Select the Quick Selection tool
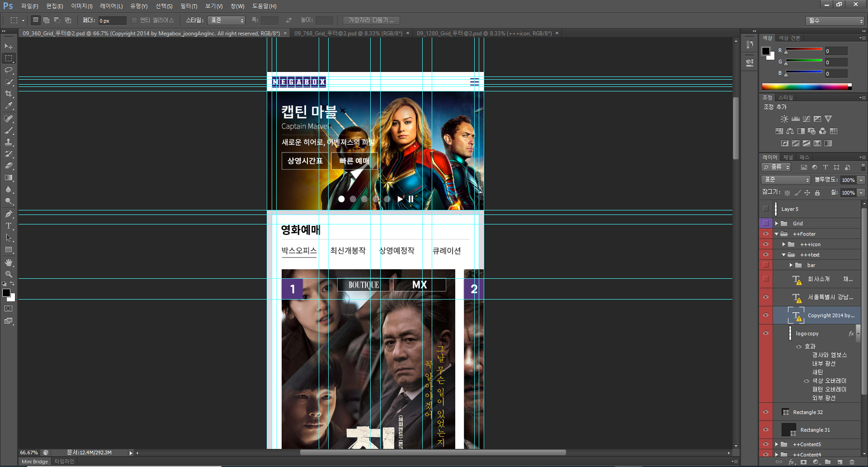The width and height of the screenshot is (868, 467). pos(9,82)
